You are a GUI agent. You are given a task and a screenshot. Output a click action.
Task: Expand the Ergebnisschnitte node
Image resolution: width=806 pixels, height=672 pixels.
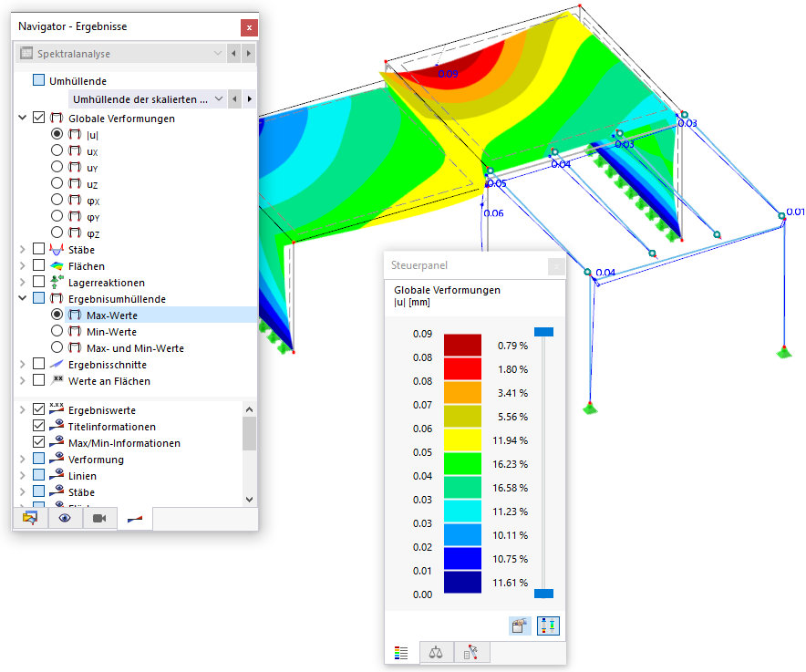point(22,364)
